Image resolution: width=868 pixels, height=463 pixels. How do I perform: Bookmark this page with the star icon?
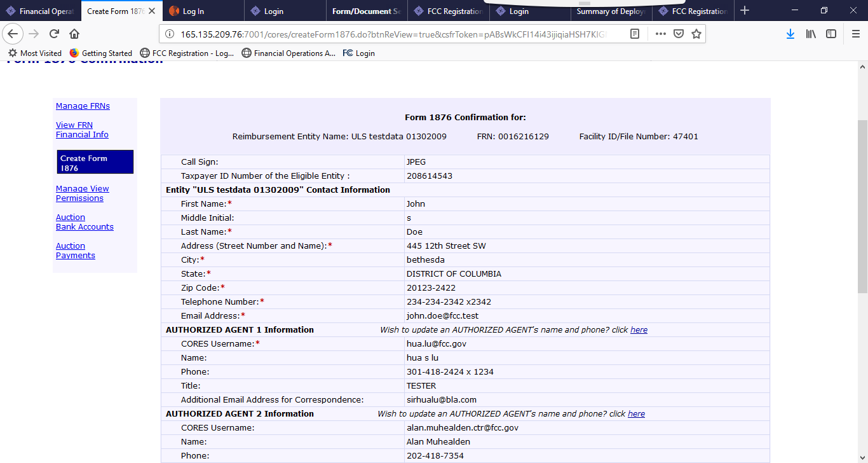[x=696, y=34]
